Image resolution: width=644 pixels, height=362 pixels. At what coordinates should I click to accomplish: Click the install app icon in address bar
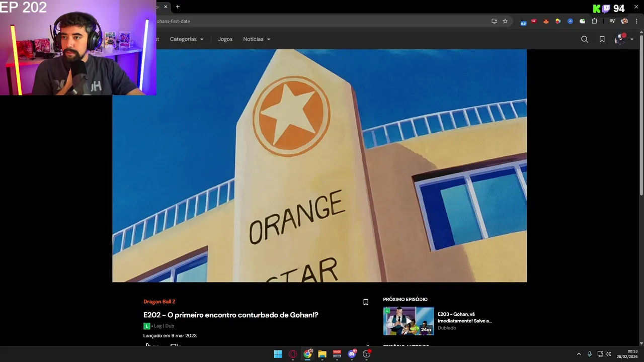tap(494, 21)
